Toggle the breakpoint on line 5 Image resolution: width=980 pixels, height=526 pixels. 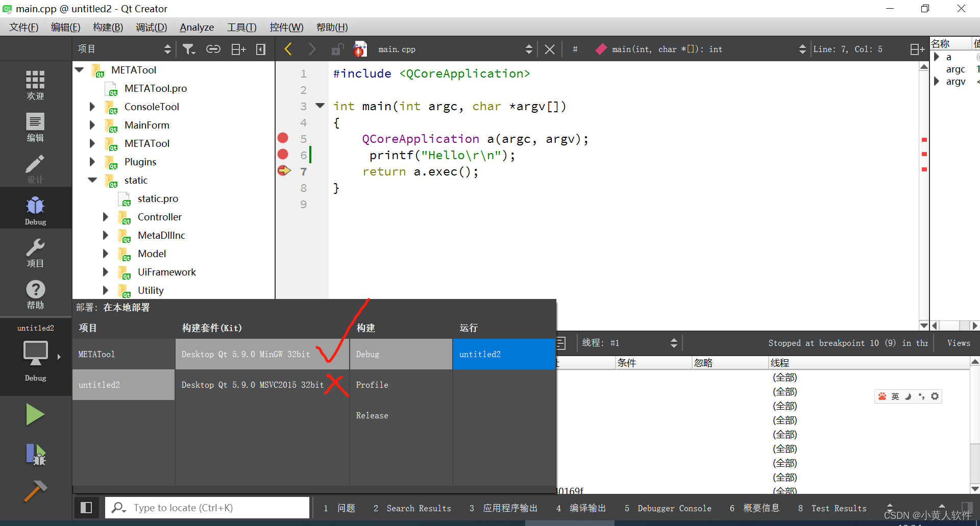pyautogui.click(x=283, y=138)
